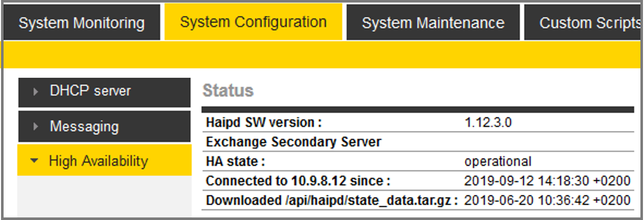Image resolution: width=644 pixels, height=220 pixels.
Task: Click the Downloaded state_data.tar.gz label
Action: click(331, 200)
